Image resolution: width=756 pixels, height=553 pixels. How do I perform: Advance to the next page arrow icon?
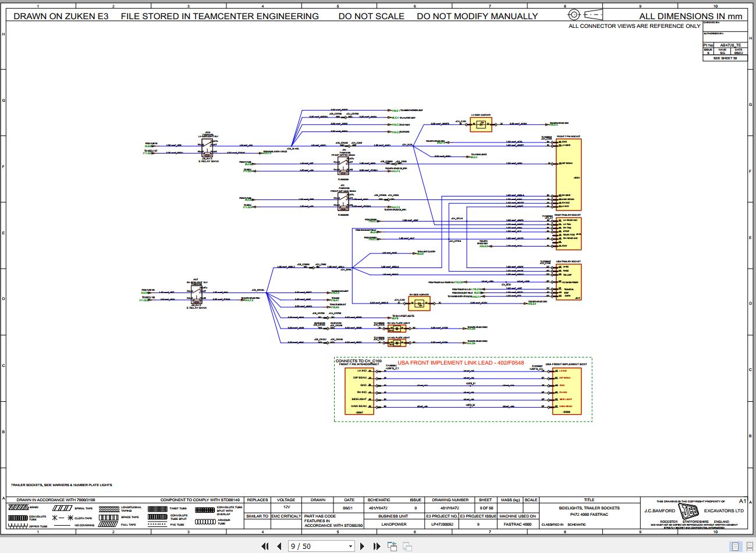tap(362, 546)
